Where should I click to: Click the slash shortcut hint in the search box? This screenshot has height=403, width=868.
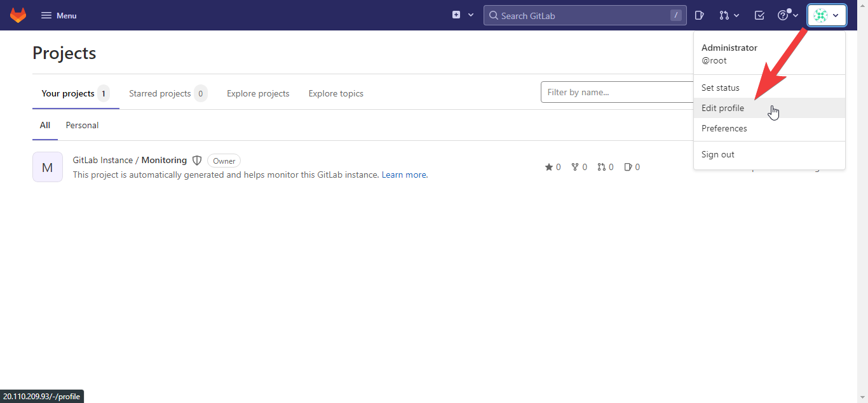point(676,15)
